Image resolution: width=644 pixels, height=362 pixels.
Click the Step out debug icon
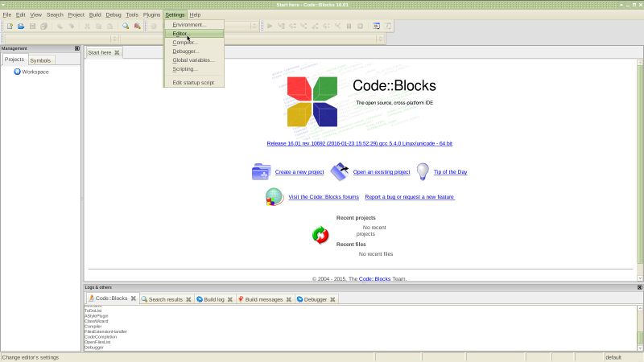click(x=315, y=26)
